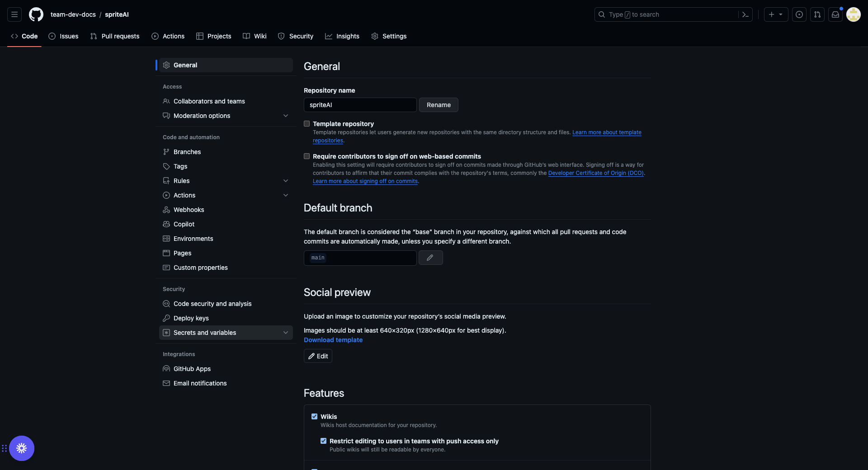Click the user profile avatar

[854, 14]
